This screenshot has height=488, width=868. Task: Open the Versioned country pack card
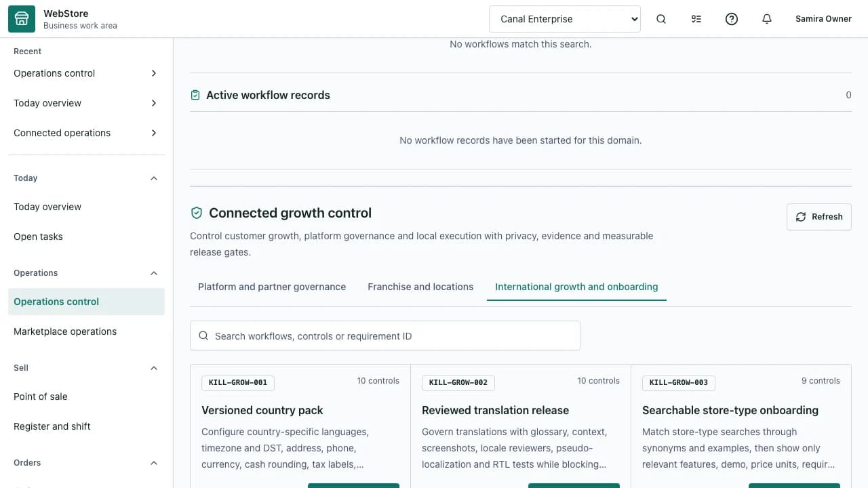click(x=300, y=426)
